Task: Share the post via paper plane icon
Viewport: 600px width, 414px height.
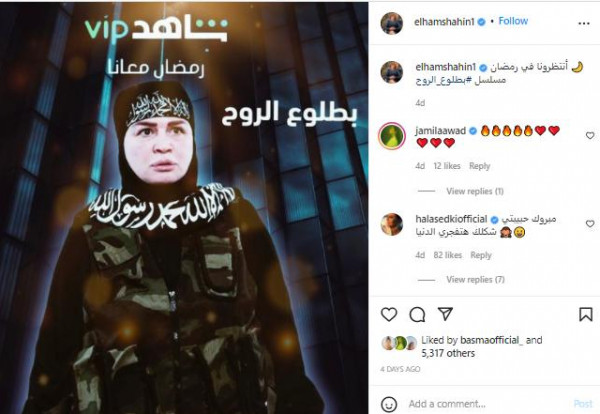Action: pos(445,314)
